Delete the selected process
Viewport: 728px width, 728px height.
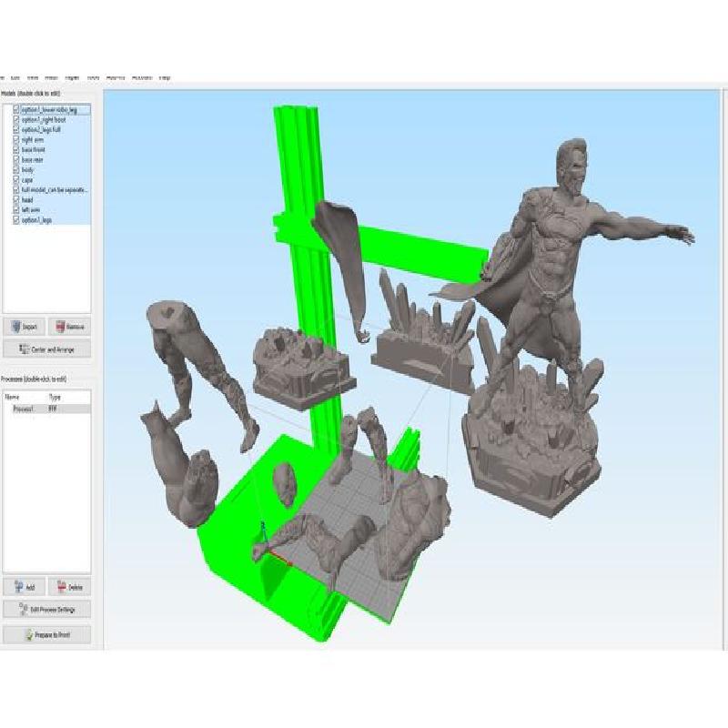coord(70,588)
